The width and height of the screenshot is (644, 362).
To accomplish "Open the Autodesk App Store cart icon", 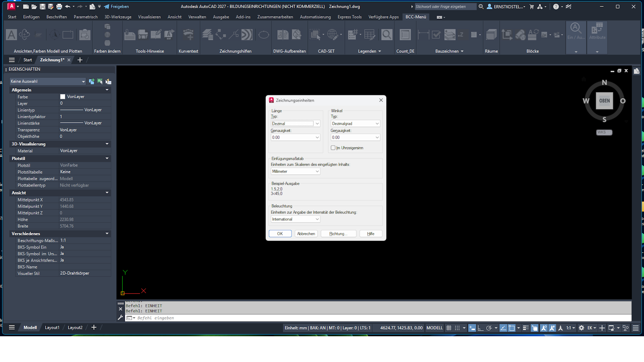I will (532, 6).
